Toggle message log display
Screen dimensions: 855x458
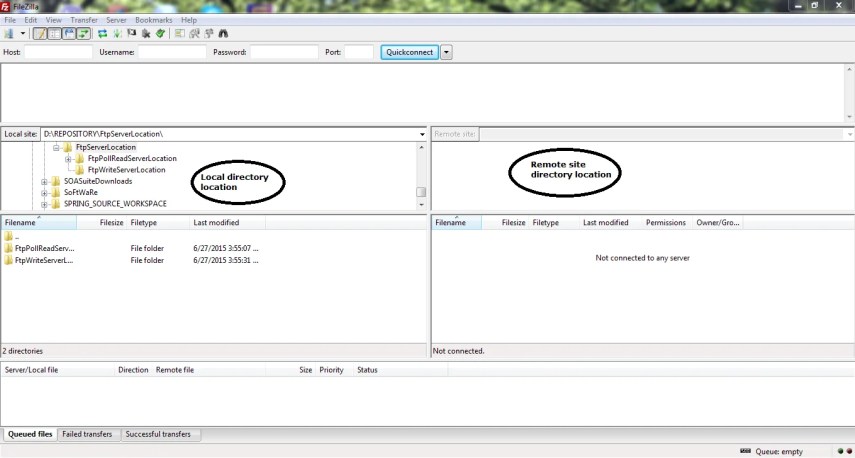click(40, 34)
